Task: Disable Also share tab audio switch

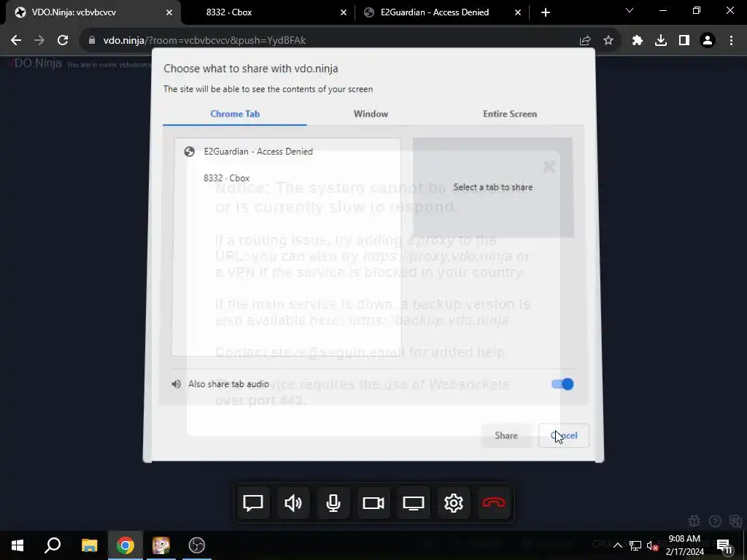Action: (562, 384)
